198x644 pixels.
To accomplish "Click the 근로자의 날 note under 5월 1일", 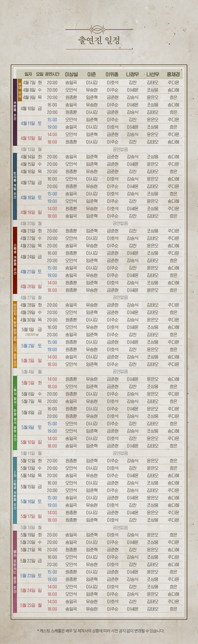I will coord(32,335).
